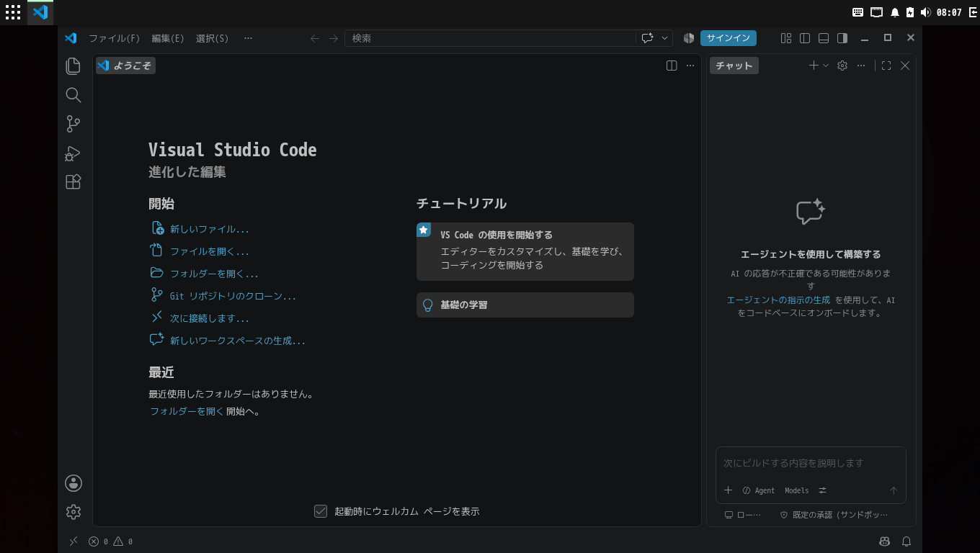Screen dimensions: 980x553
Task: Open the Extensions view
Action: click(73, 181)
